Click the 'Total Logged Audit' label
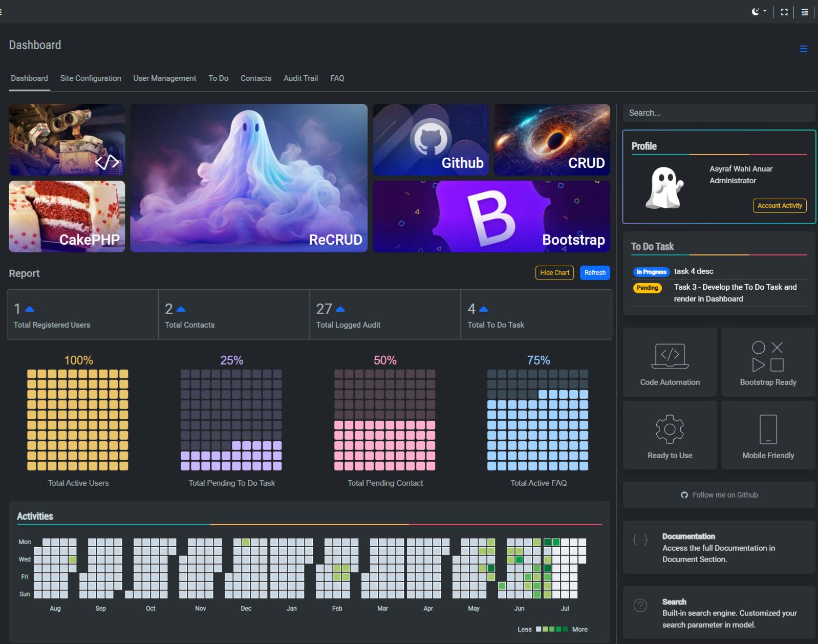The image size is (818, 644). point(348,325)
